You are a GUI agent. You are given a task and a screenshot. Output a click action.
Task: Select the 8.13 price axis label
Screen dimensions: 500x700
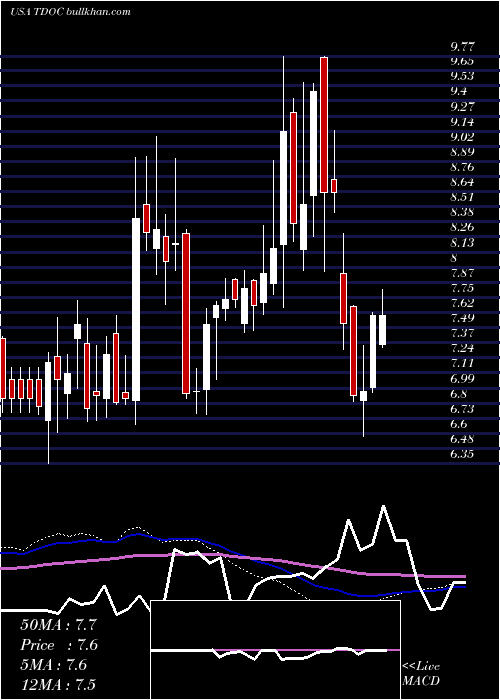tap(463, 243)
